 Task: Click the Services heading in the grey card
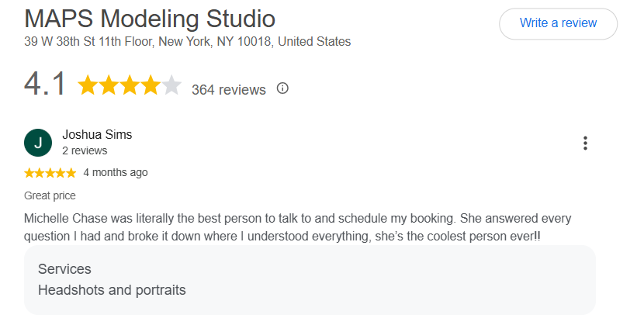coord(64,269)
